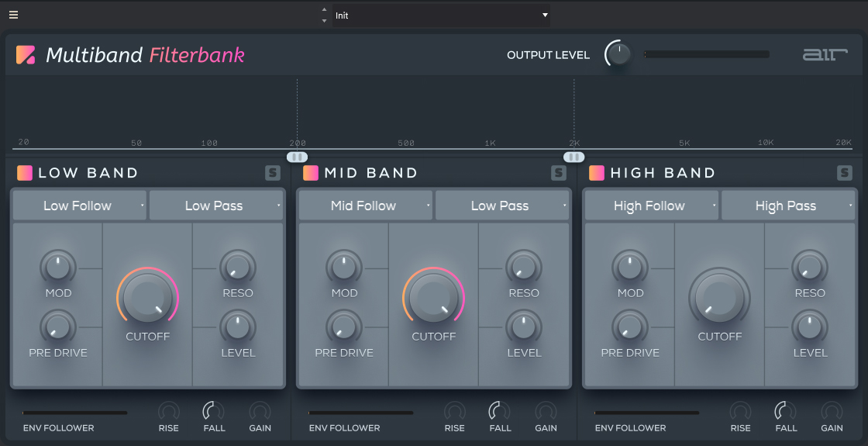Open the Init preset dropdown

[440, 16]
